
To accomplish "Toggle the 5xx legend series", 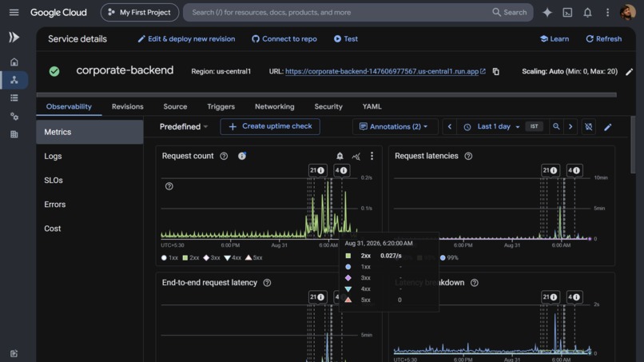I will coord(253,257).
